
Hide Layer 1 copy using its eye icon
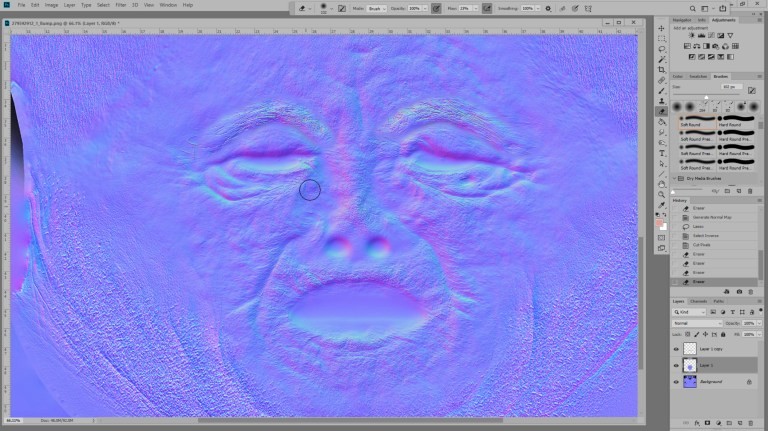tap(676, 349)
